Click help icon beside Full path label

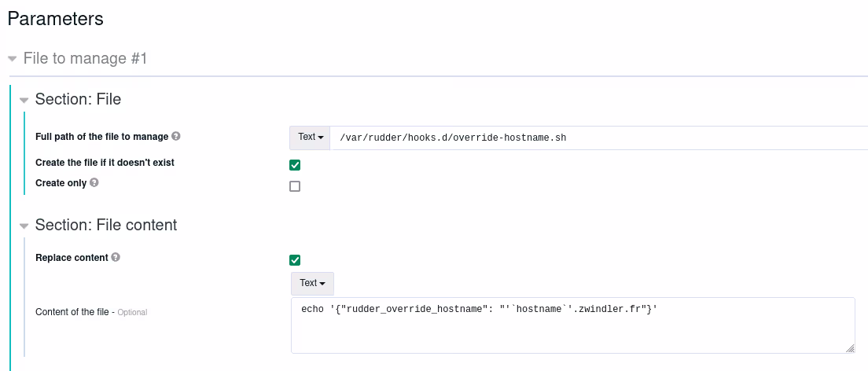point(176,136)
